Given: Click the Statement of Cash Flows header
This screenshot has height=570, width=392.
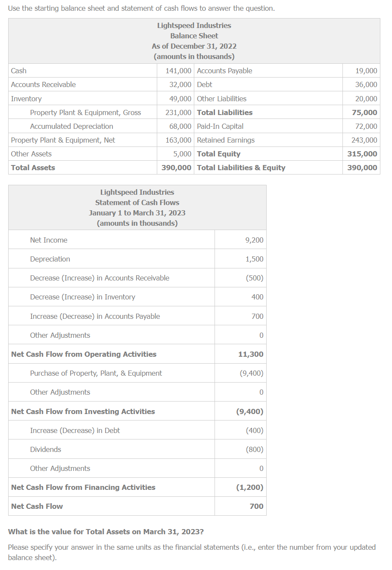Looking at the screenshot, I should (137, 202).
